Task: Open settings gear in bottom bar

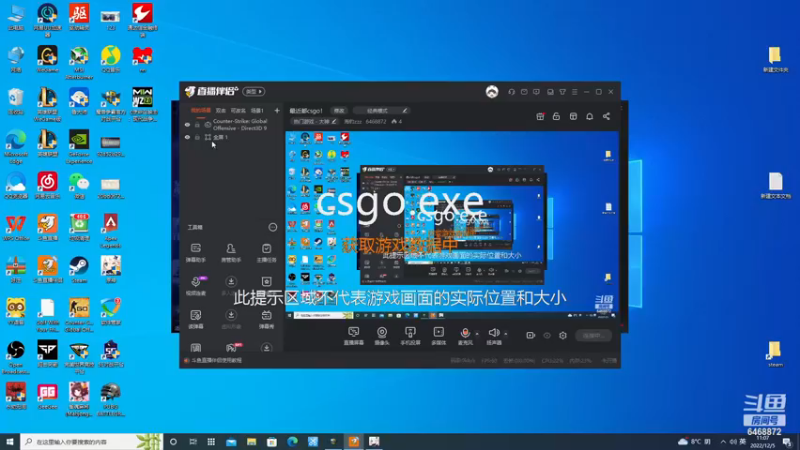Action: pos(563,335)
